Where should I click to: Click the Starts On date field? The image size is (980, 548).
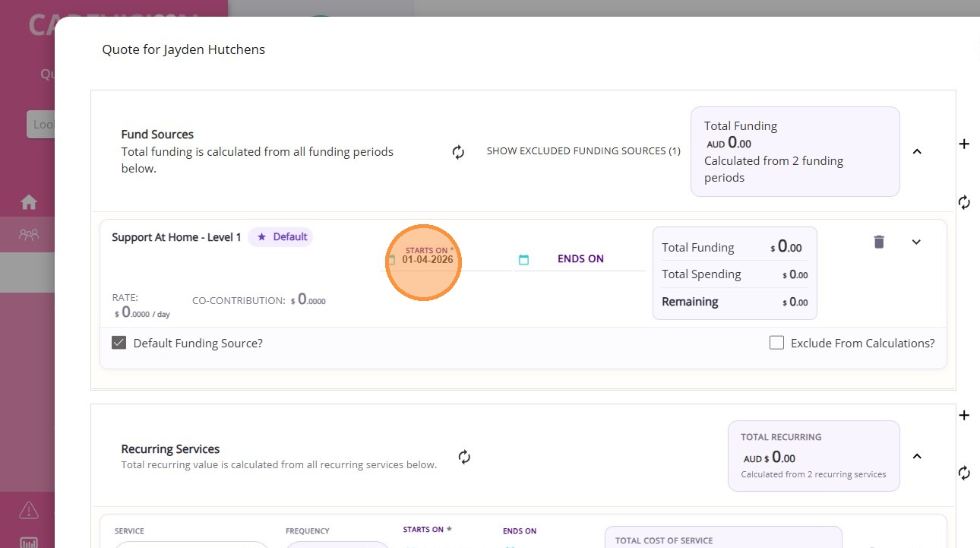(428, 260)
